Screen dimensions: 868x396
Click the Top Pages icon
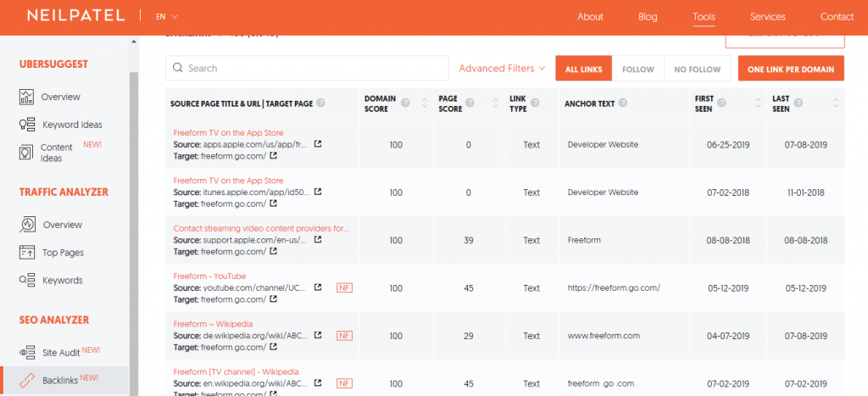(x=27, y=253)
